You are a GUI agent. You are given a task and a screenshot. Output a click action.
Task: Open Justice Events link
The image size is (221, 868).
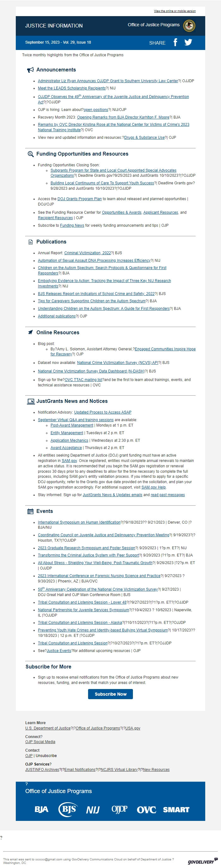coord(59,651)
